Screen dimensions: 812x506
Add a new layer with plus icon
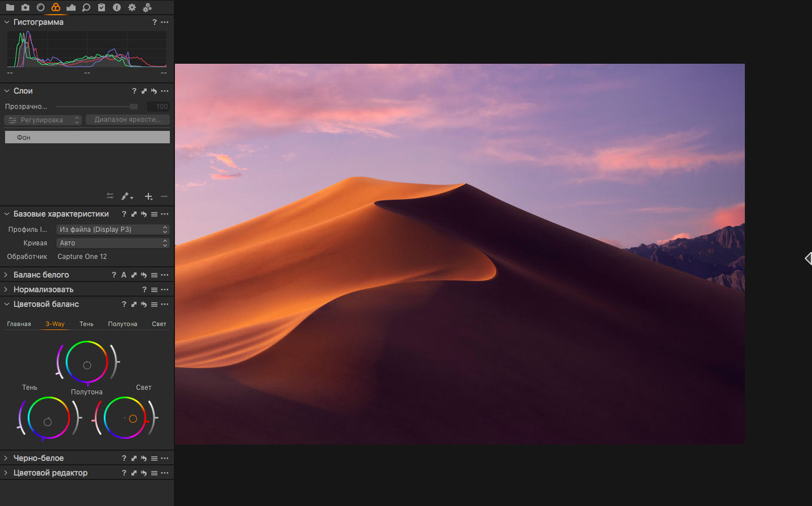click(149, 196)
